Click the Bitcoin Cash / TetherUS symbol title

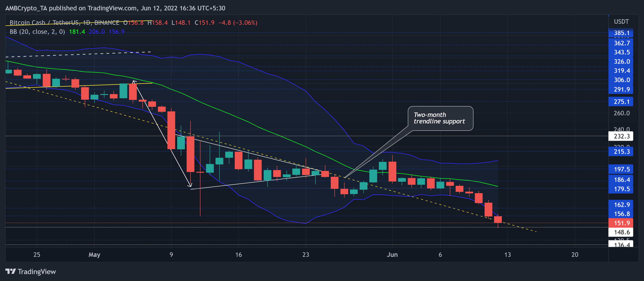[64, 23]
